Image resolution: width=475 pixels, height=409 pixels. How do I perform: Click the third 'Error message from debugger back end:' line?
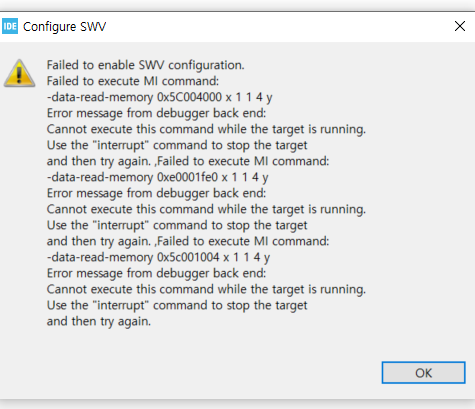coord(156,273)
